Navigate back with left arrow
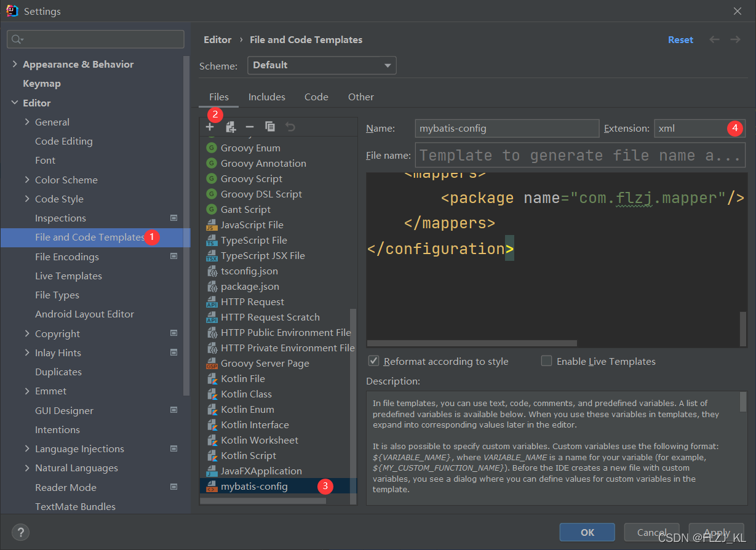The height and width of the screenshot is (550, 756). (714, 39)
